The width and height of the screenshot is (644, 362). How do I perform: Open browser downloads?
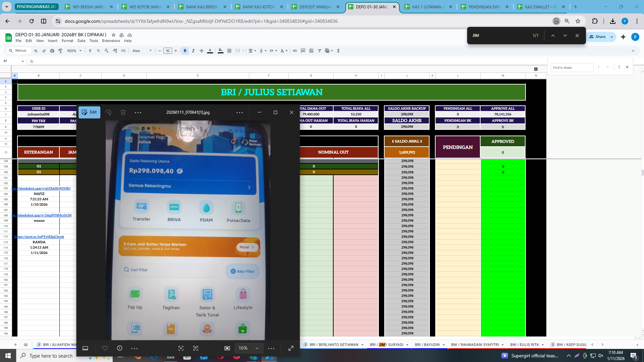pyautogui.click(x=613, y=21)
